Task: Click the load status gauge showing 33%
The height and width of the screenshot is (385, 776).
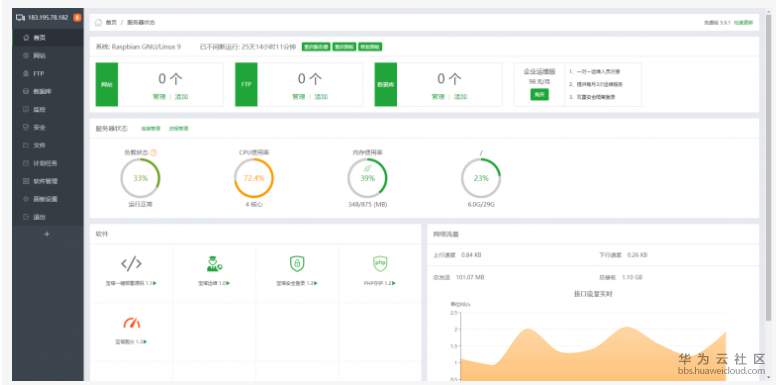Action: click(140, 178)
